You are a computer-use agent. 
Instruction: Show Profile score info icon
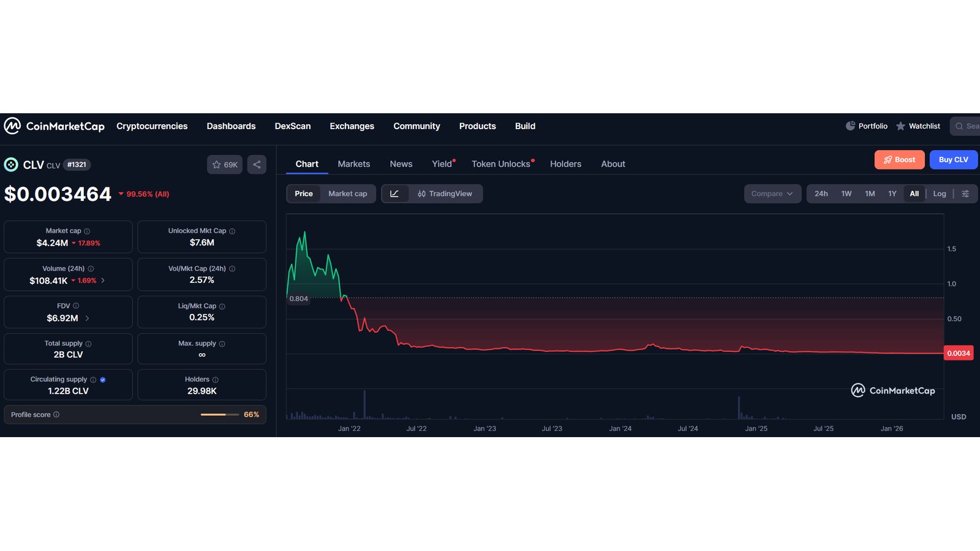56,414
